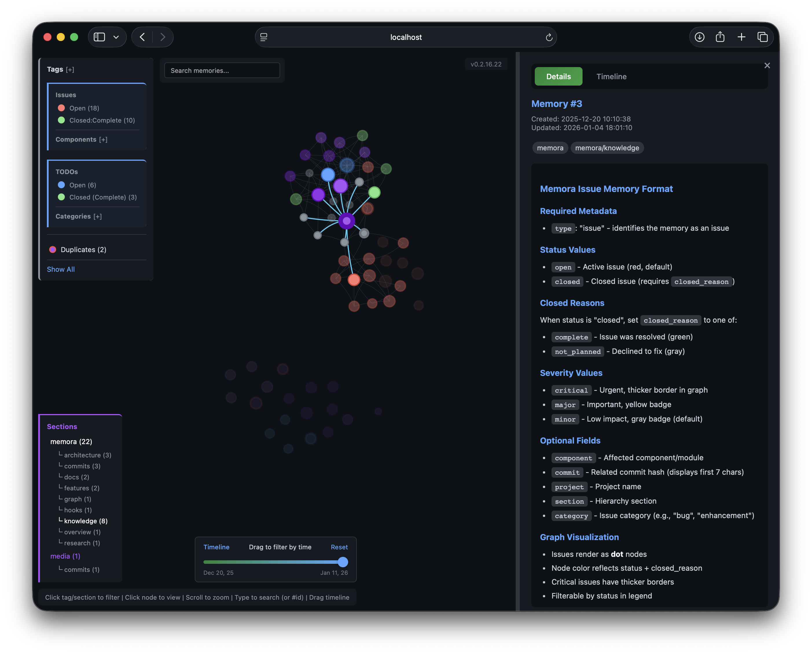Open the downloads icon in toolbar

pos(700,37)
